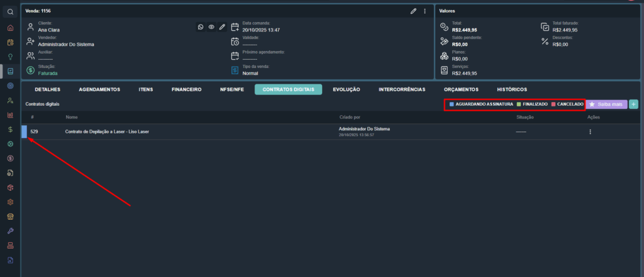The image size is (644, 277).
Task: Switch to the Financeiro tab
Action: (x=186, y=89)
